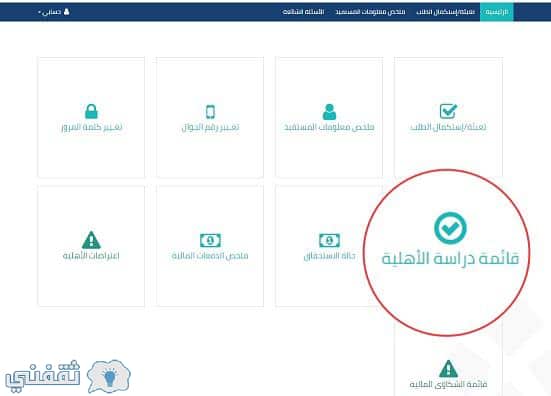Click the قائمة دراسة الأهلية label text
The width and height of the screenshot is (551, 396).
click(450, 258)
